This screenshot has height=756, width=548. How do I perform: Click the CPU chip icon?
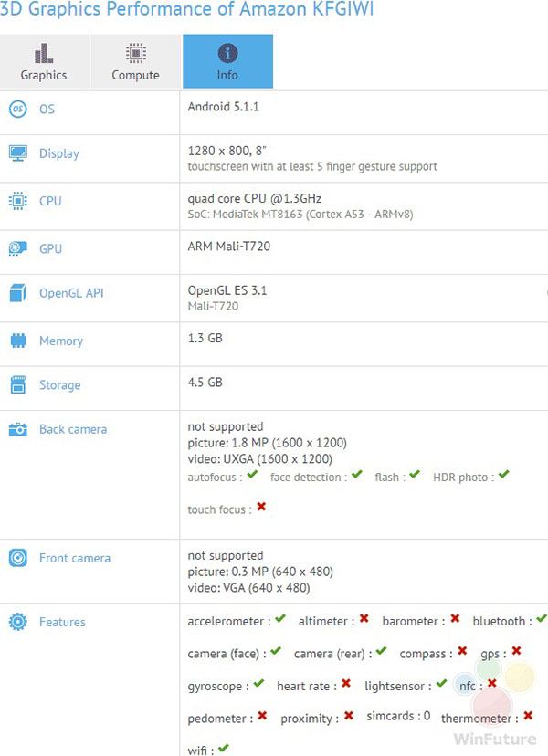[x=18, y=201]
